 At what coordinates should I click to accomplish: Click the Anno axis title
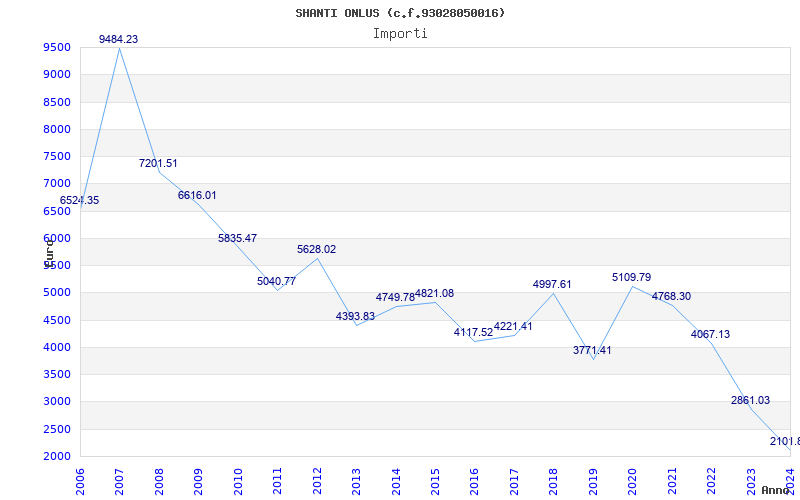775,490
